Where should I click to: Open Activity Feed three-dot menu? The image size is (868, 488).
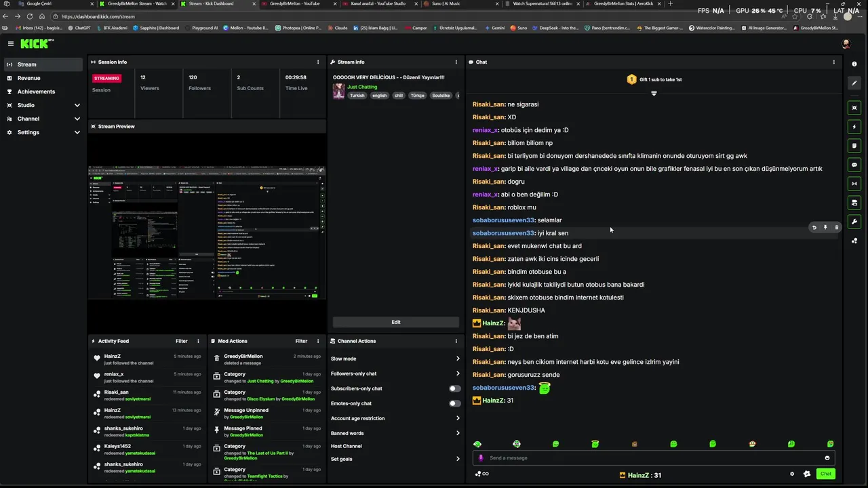pyautogui.click(x=198, y=341)
